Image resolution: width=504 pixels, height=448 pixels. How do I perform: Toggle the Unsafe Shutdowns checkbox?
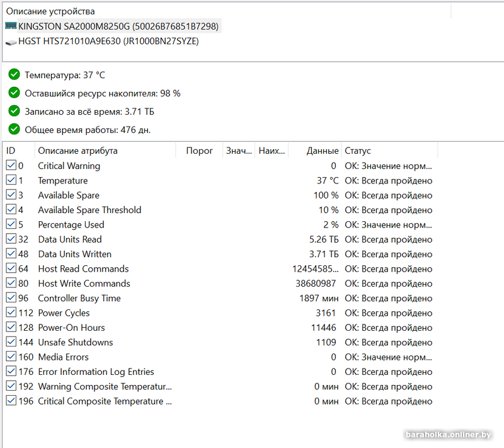coord(11,342)
